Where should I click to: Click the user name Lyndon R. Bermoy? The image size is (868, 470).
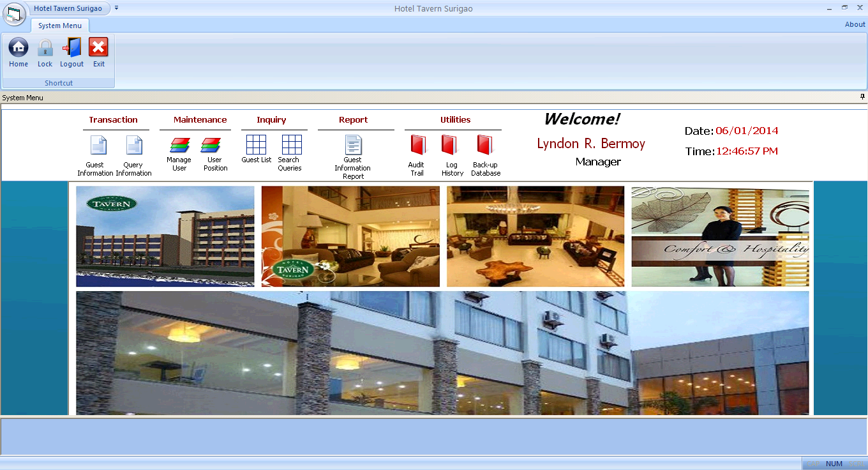[591, 144]
